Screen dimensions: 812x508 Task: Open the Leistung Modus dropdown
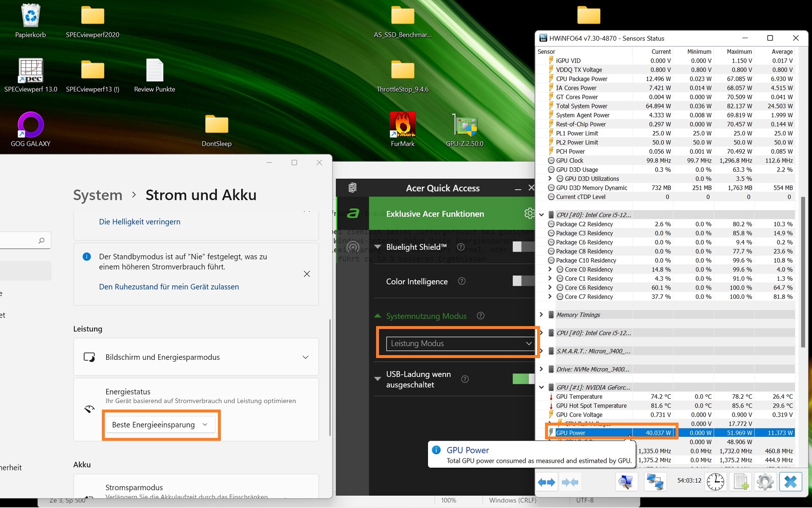tap(461, 343)
